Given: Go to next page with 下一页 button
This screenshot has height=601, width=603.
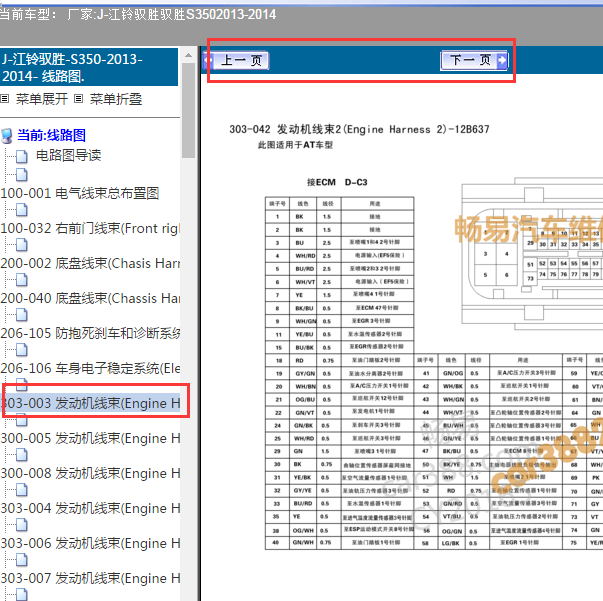Looking at the screenshot, I should click(x=474, y=60).
